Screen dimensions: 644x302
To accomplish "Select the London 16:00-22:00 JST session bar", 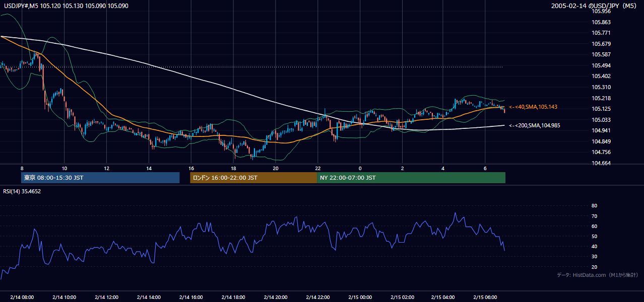I will (x=253, y=178).
